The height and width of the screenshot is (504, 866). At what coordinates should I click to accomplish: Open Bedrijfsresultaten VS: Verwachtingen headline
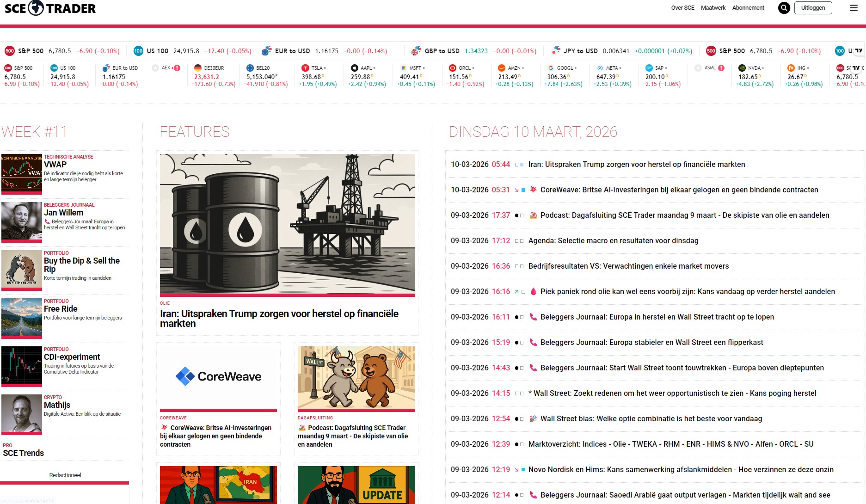pos(628,266)
